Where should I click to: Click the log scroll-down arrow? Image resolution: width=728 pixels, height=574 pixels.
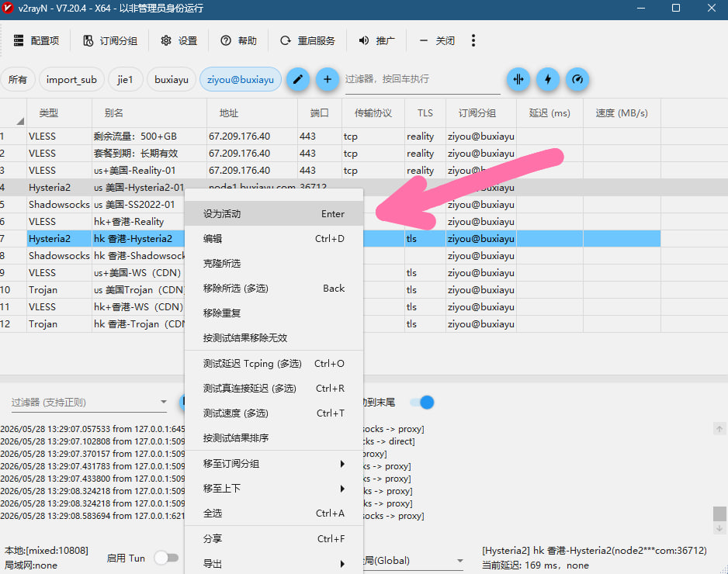[719, 528]
